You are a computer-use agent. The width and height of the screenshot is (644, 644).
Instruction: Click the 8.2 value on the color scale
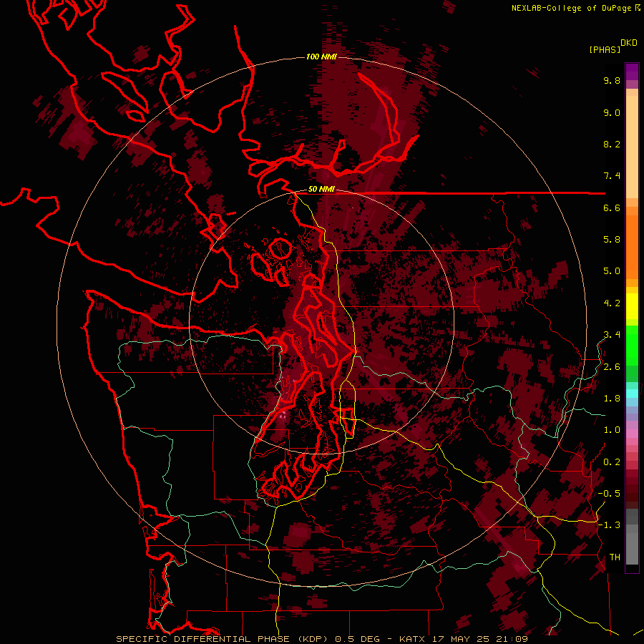pos(612,144)
